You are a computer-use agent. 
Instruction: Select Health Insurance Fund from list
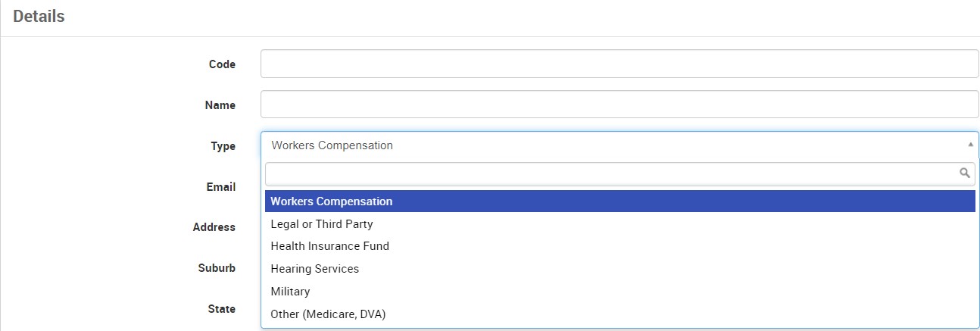[330, 246]
